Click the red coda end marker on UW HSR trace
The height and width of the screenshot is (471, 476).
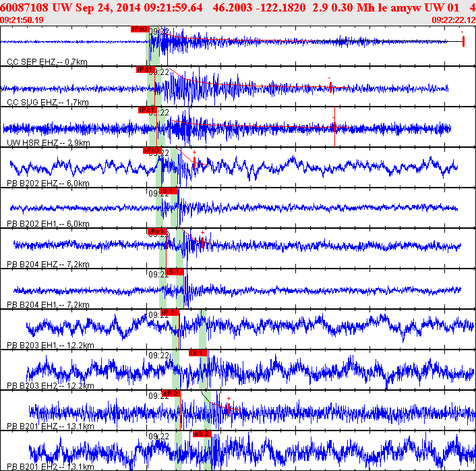click(x=334, y=127)
